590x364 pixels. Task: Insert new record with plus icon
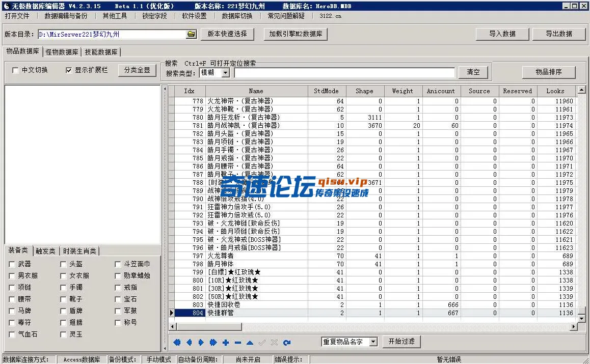pyautogui.click(x=225, y=342)
